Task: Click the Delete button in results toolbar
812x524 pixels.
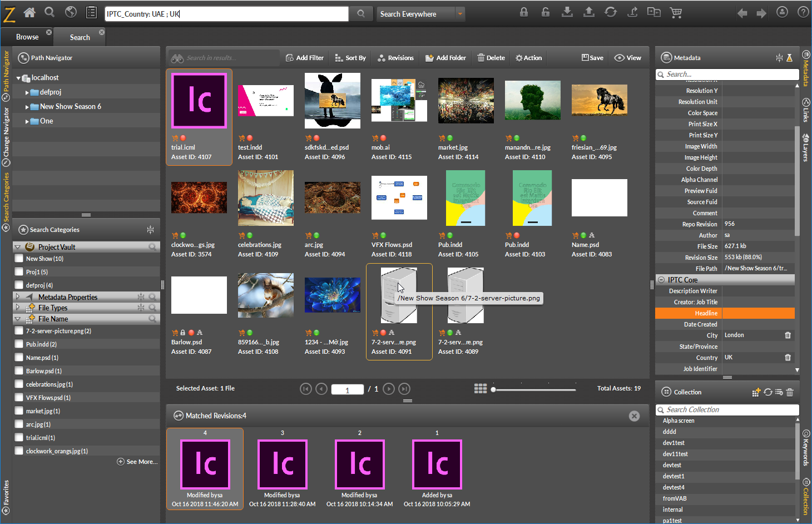Action: click(491, 58)
